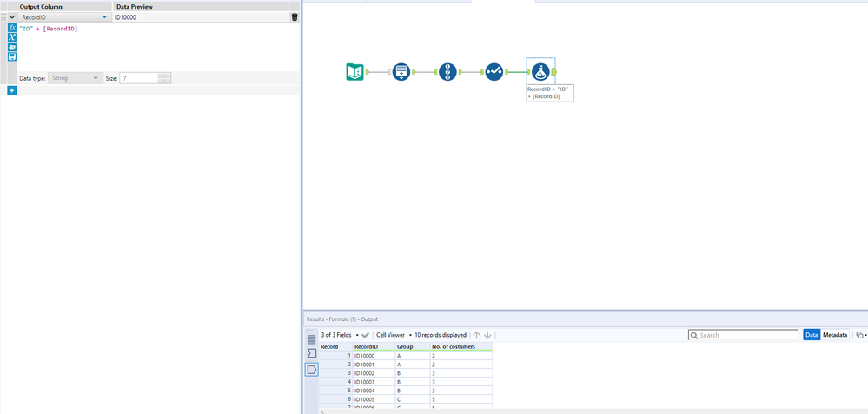This screenshot has height=414, width=868.
Task: Select cell ID10000 in the results grid
Action: tap(374, 356)
